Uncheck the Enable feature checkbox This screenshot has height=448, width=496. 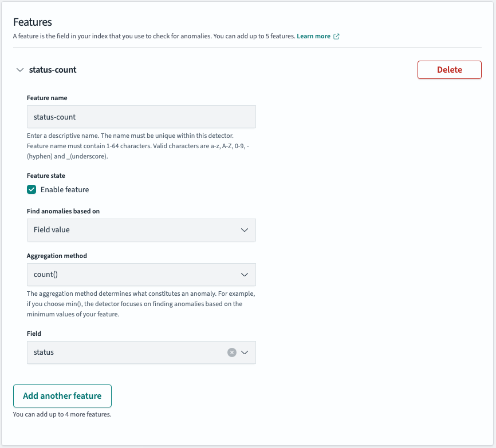click(32, 189)
